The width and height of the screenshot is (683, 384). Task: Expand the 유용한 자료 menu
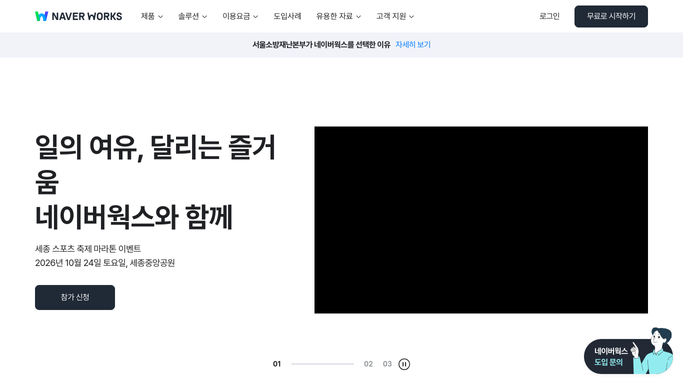tap(338, 17)
